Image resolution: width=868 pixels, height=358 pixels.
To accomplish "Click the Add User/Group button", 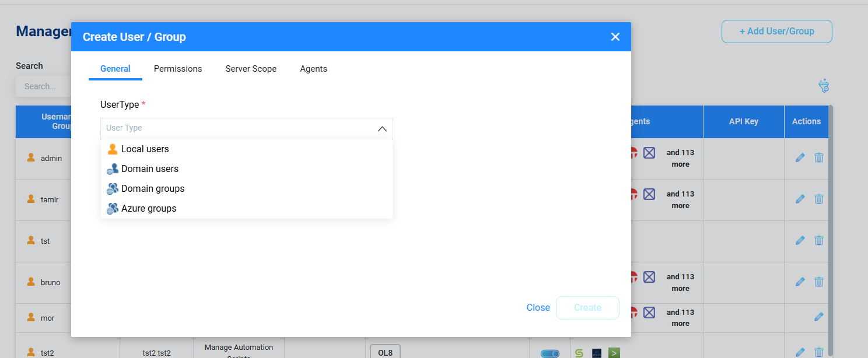I will [x=776, y=31].
